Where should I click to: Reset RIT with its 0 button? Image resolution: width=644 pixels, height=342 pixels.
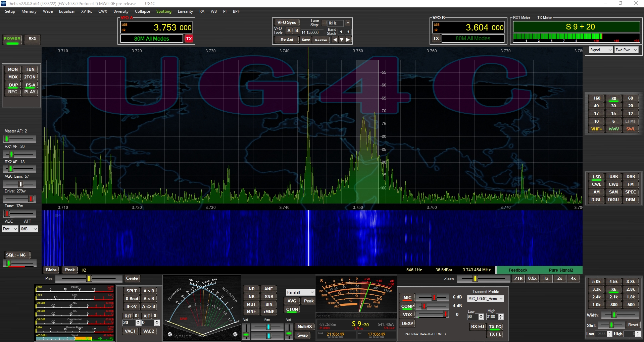point(136,316)
